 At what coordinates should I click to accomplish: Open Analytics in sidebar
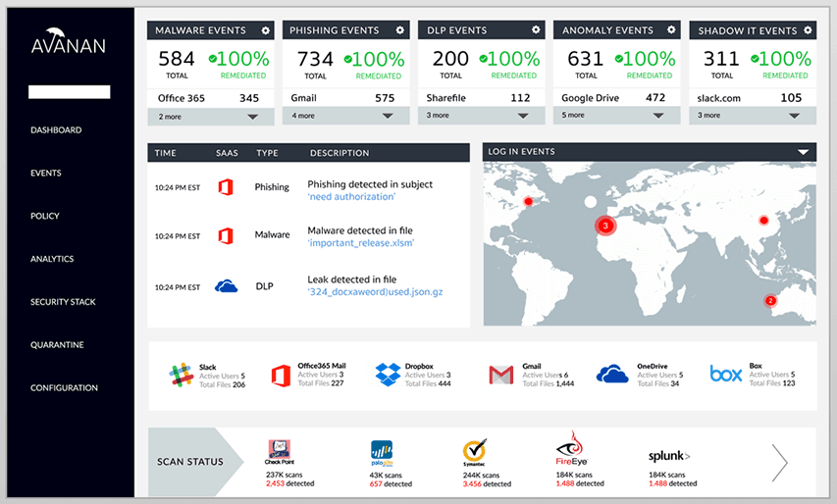click(52, 259)
